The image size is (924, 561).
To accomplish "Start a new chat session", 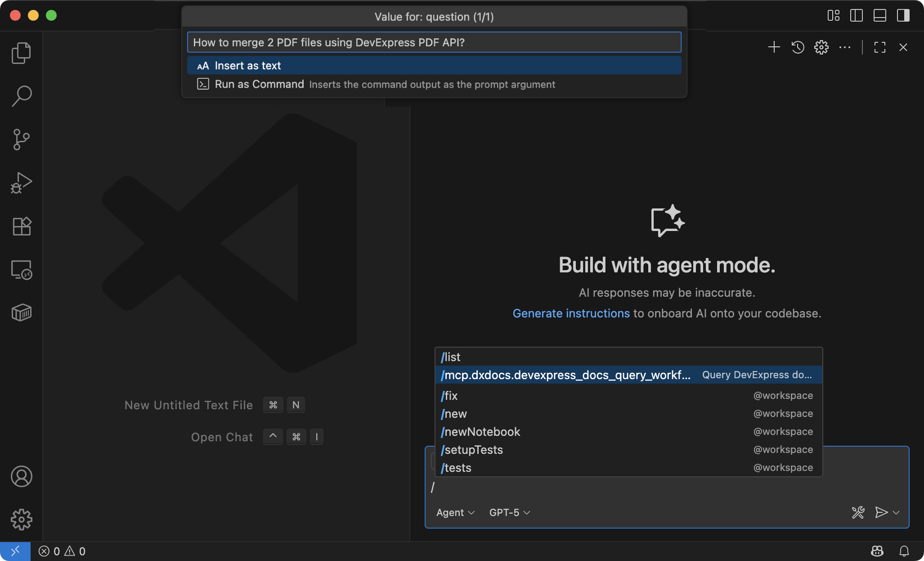I will coord(774,47).
